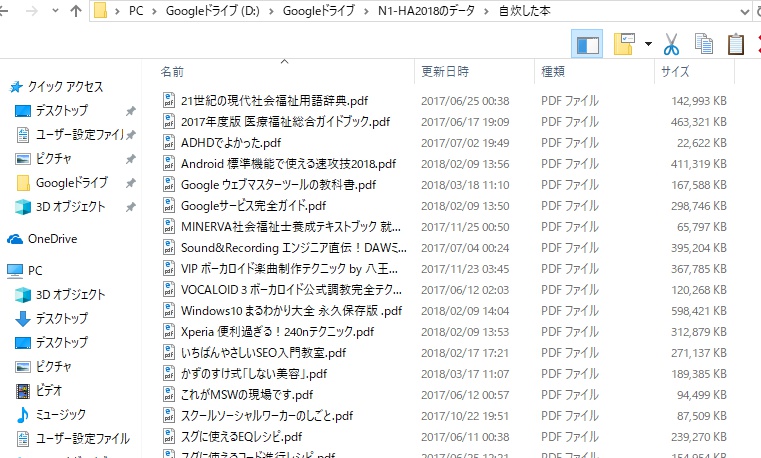Select PC node in navigation pane
The width and height of the screenshot is (761, 458).
point(35,271)
